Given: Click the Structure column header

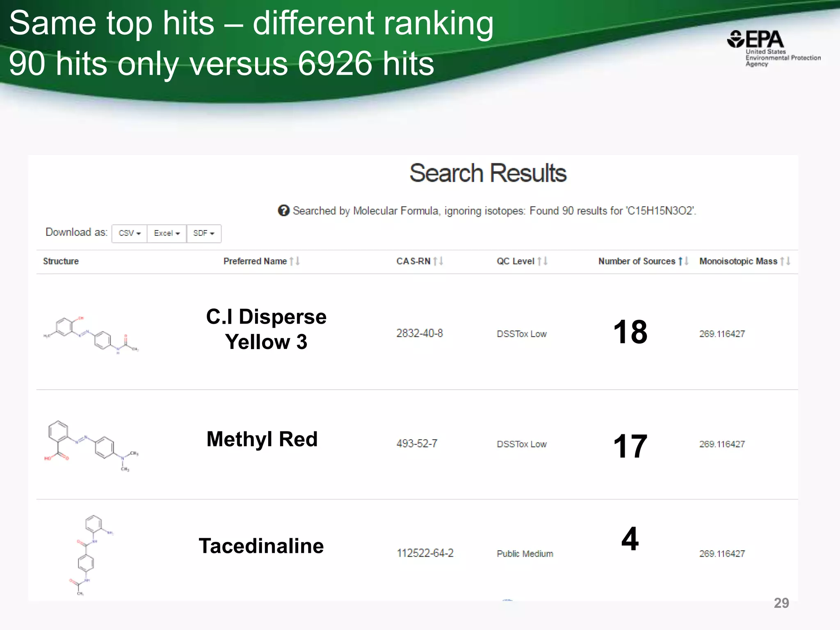Looking at the screenshot, I should 61,261.
